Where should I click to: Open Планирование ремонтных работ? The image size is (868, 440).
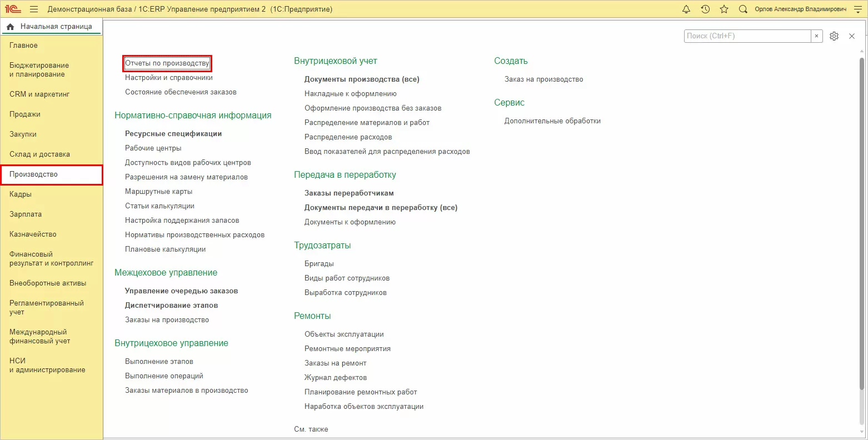361,392
